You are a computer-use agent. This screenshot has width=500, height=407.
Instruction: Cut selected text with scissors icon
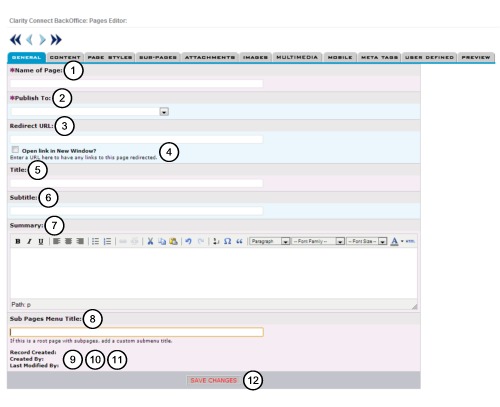tap(150, 241)
